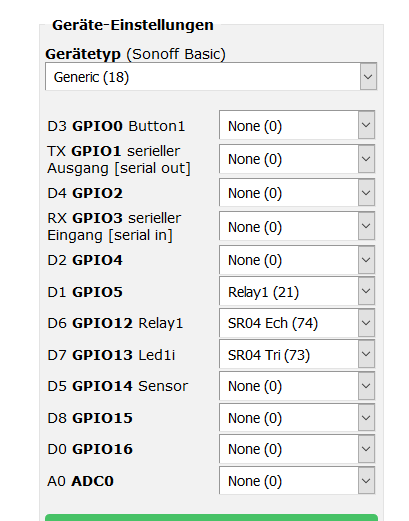The height and width of the screenshot is (521, 409).
Task: Open the SR04 Ech (74) dropdown
Action: tap(297, 323)
